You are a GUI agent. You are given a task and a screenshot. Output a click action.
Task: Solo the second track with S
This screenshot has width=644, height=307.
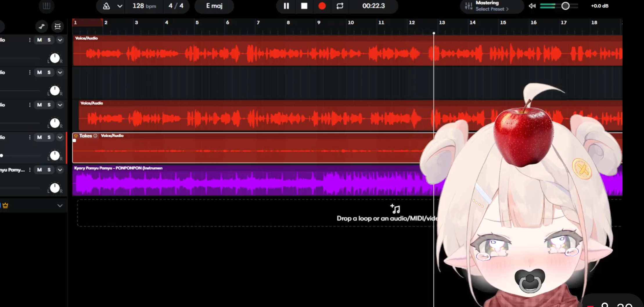coord(49,72)
